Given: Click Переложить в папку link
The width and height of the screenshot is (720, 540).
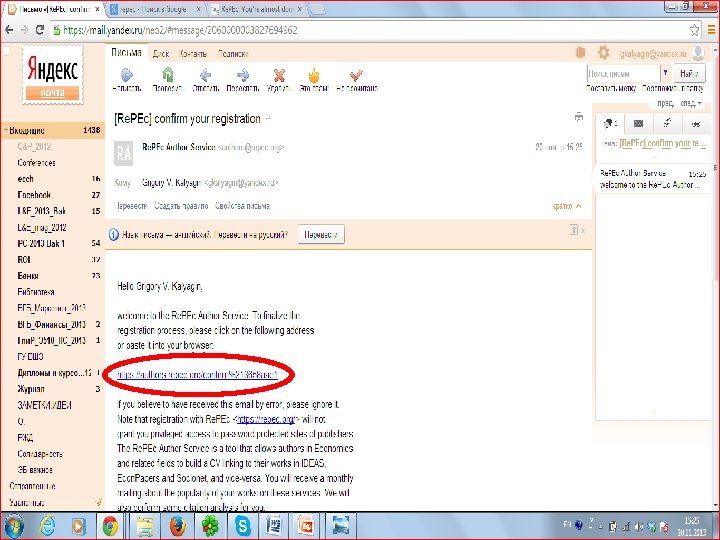Looking at the screenshot, I should tap(673, 88).
